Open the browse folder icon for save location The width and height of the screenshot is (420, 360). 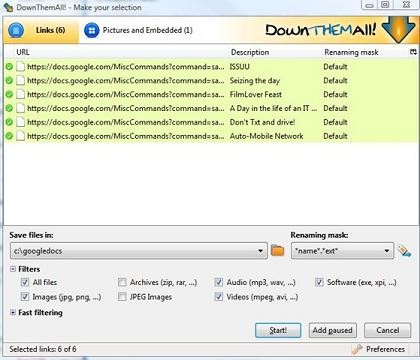point(277,250)
